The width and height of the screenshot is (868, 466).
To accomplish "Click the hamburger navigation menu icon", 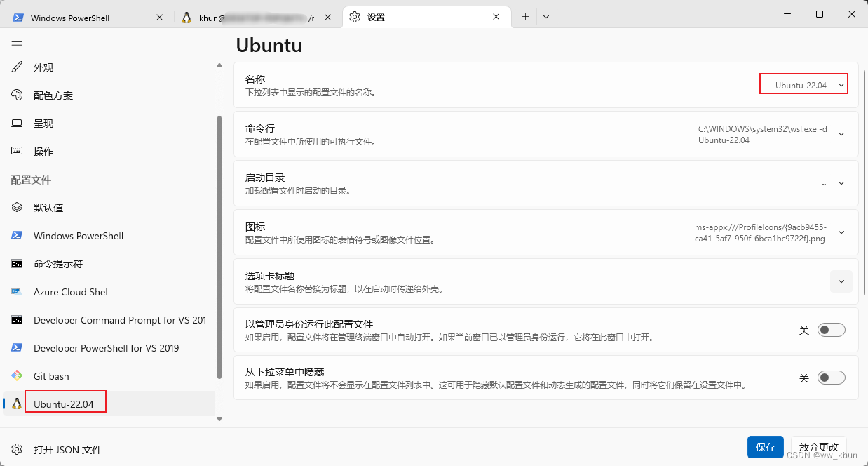I will coord(17,44).
